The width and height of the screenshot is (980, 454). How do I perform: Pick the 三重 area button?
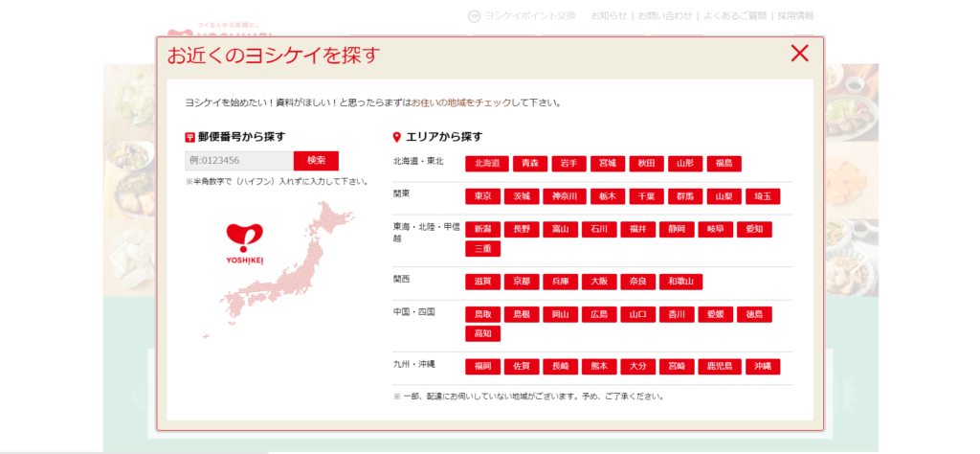click(482, 249)
